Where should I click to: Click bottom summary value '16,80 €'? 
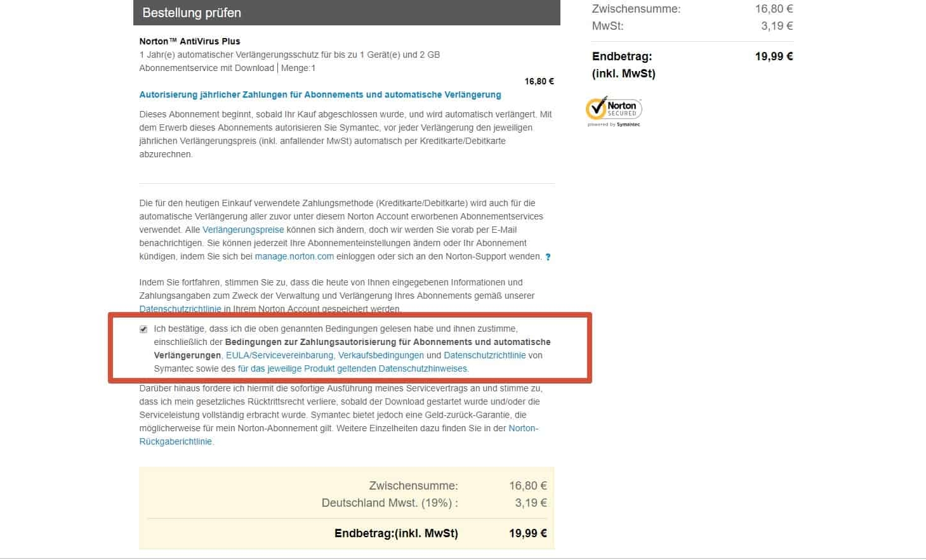tap(528, 486)
